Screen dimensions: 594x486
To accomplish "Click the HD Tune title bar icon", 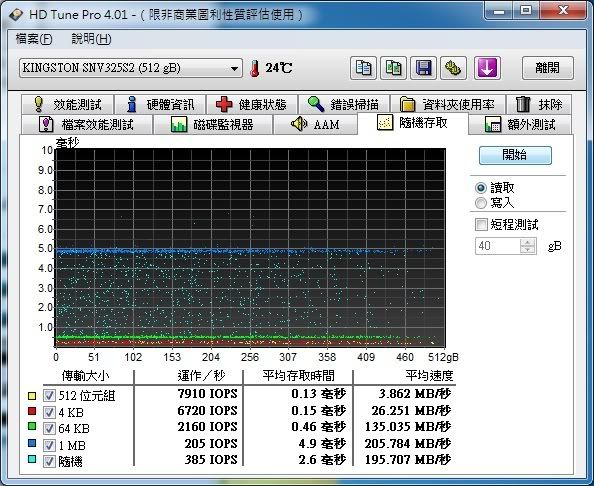I will pyautogui.click(x=16, y=15).
